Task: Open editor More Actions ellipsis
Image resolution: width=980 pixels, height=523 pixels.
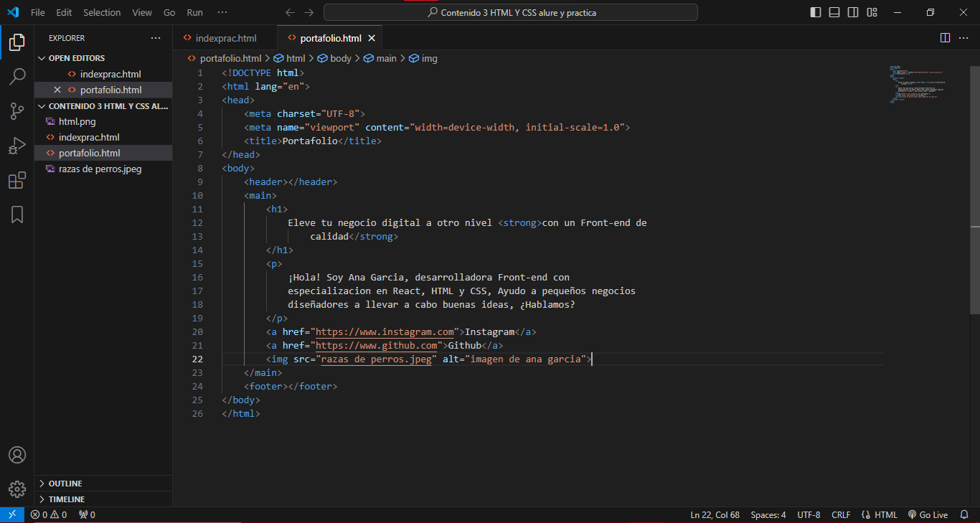Action: point(965,38)
